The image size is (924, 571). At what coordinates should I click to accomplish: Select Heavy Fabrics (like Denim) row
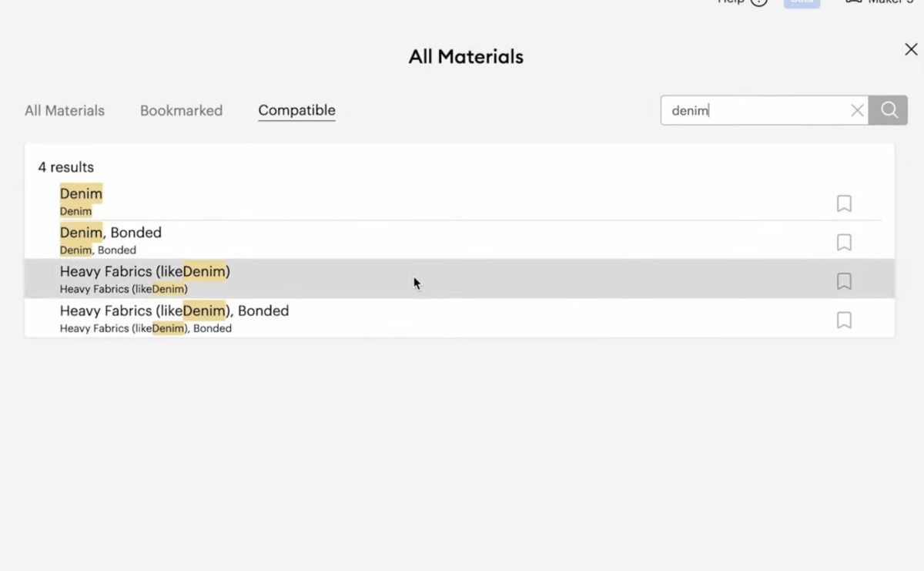coord(460,278)
